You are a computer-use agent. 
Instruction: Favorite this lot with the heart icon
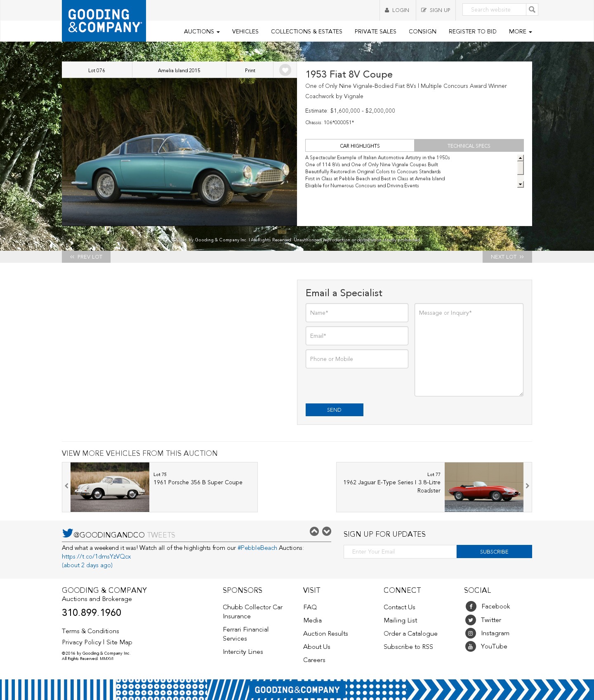[285, 70]
